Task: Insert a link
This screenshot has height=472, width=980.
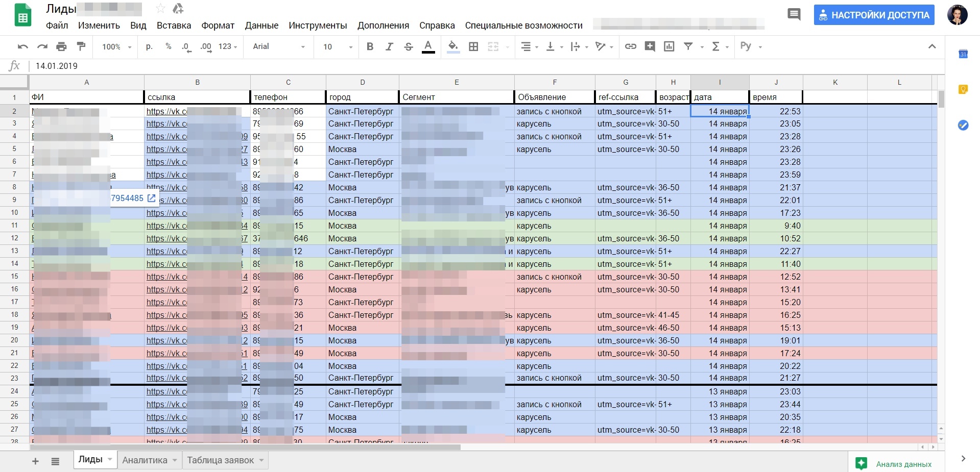Action: click(x=631, y=46)
